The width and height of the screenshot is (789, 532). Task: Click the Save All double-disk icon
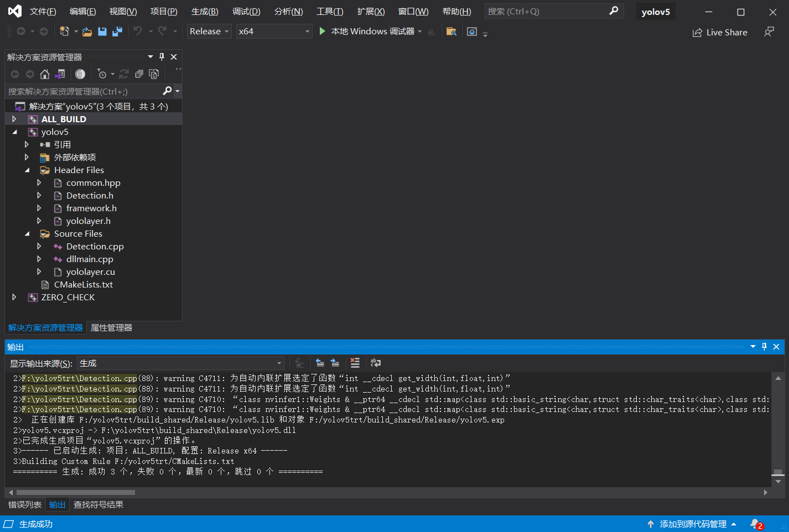coord(117,32)
